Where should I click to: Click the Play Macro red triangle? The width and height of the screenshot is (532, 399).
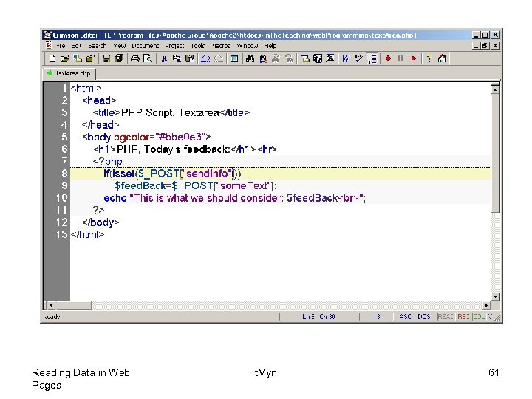[413, 58]
